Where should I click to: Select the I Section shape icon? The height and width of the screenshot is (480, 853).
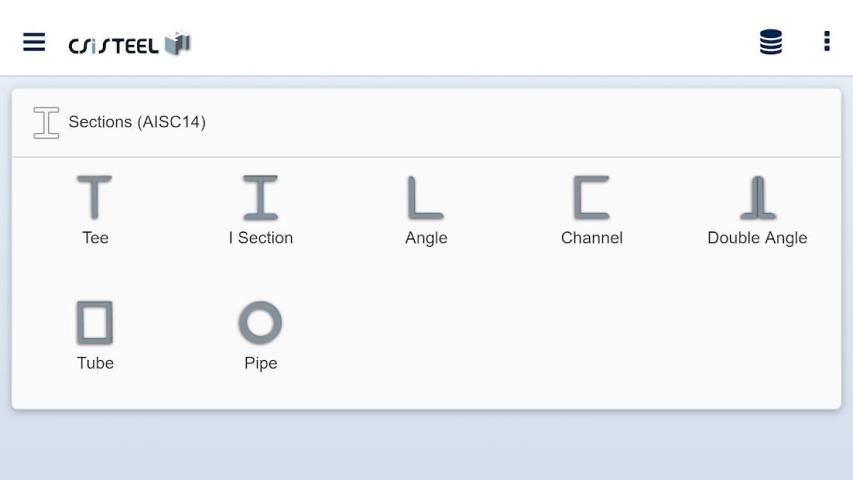260,197
